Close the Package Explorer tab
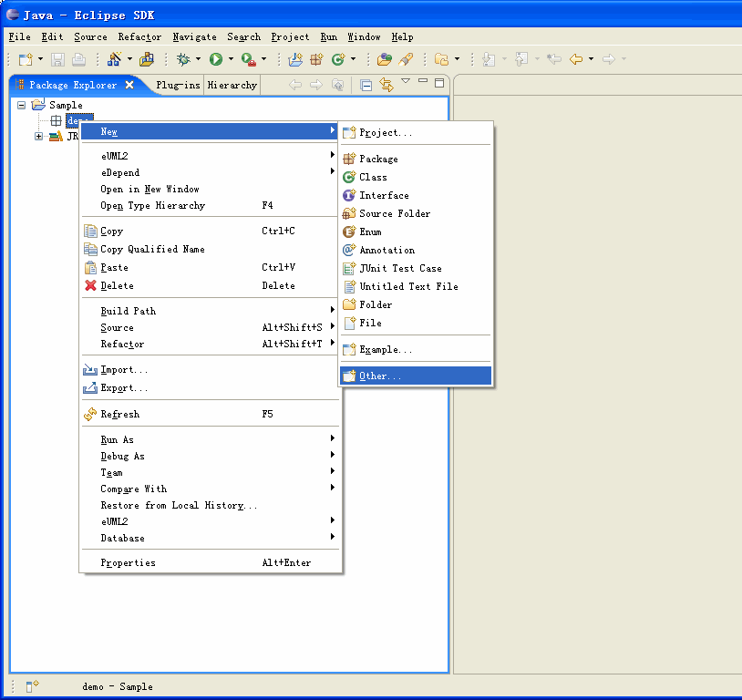Screen dimensions: 742x700 (129, 85)
